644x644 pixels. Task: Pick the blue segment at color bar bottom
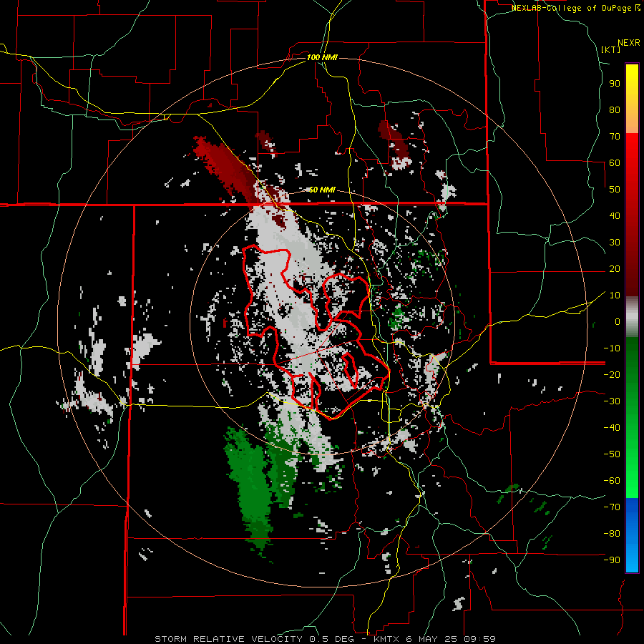pos(632,535)
